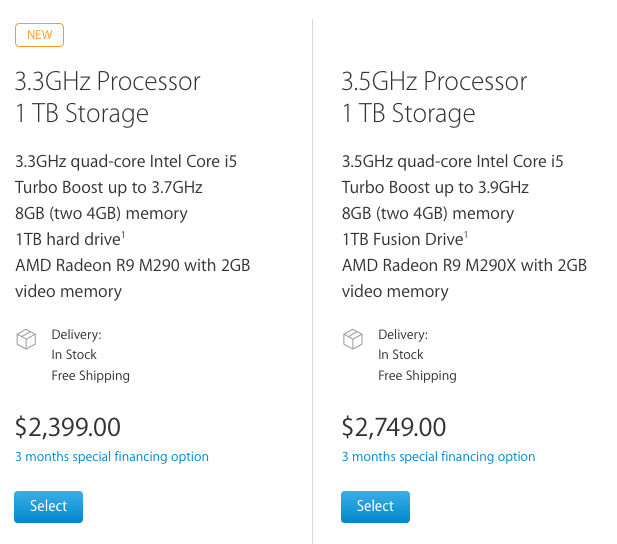Image resolution: width=617 pixels, height=544 pixels.
Task: Click the 3.3GHz quad-core Intel Core i5 line
Action: [126, 161]
